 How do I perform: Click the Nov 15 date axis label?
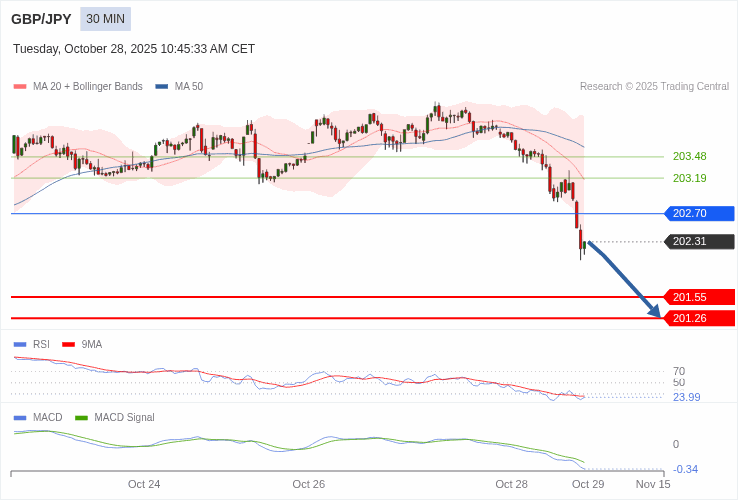click(653, 484)
